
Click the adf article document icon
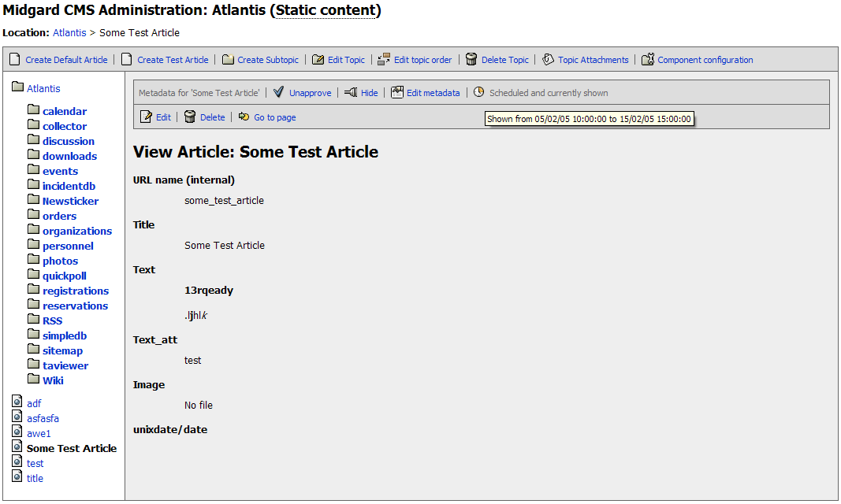tap(17, 402)
